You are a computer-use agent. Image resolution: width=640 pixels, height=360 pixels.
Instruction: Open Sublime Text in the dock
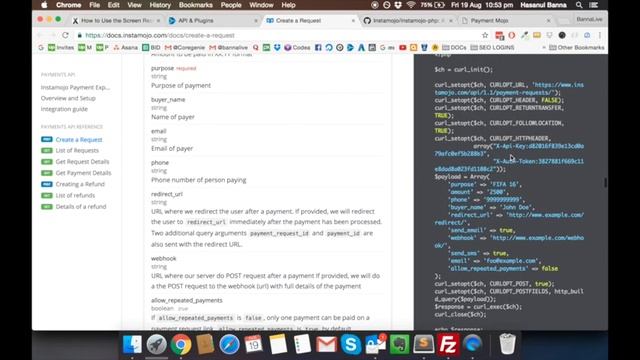click(424, 344)
